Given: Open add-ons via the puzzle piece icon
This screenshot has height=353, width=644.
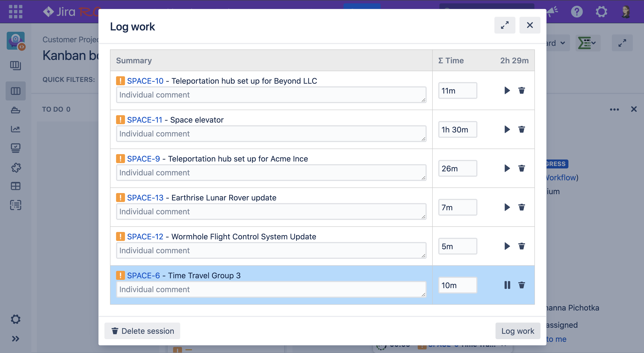Looking at the screenshot, I should pos(15,168).
